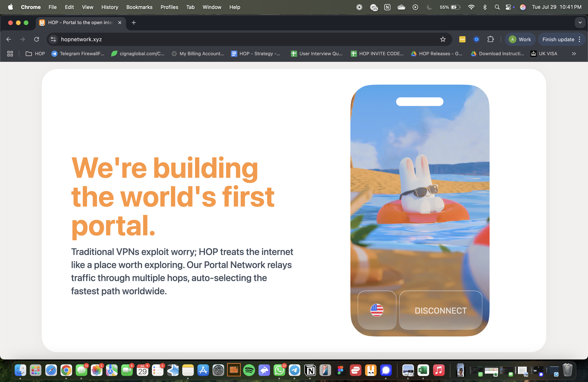Open site information settings beside the URL

[53, 39]
